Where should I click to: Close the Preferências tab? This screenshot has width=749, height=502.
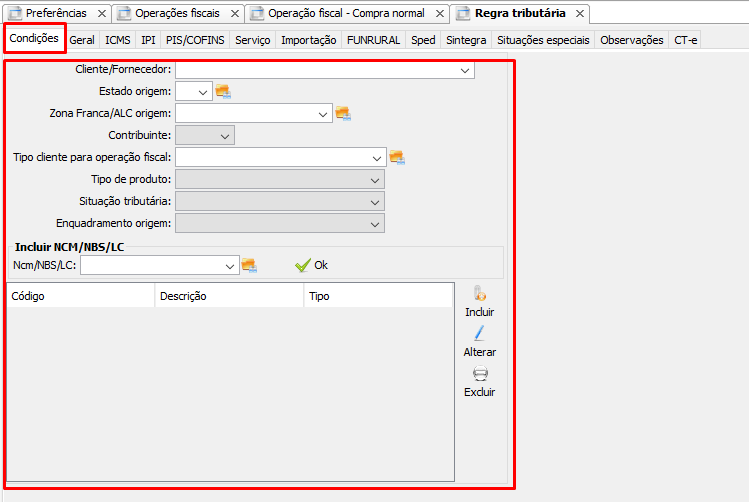point(102,14)
